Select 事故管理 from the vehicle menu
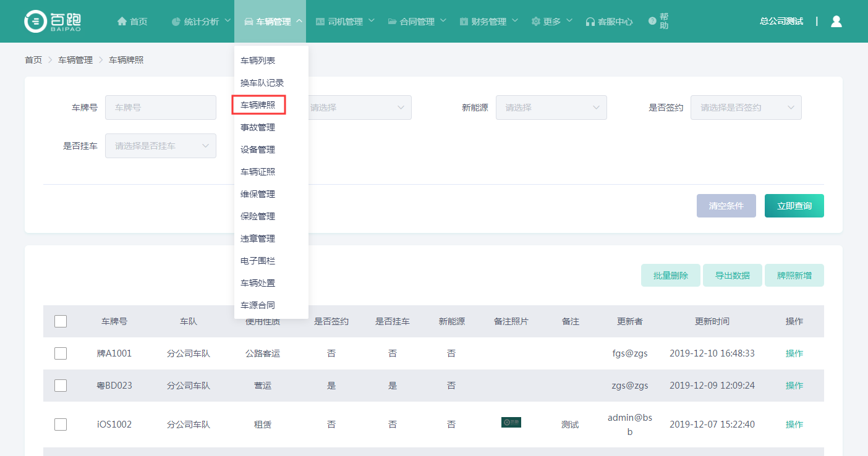 point(258,127)
